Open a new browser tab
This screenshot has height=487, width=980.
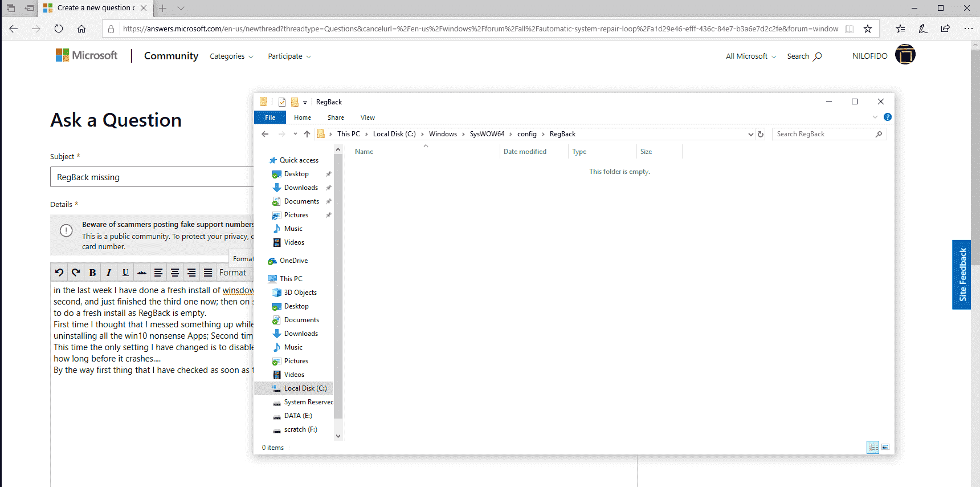163,8
